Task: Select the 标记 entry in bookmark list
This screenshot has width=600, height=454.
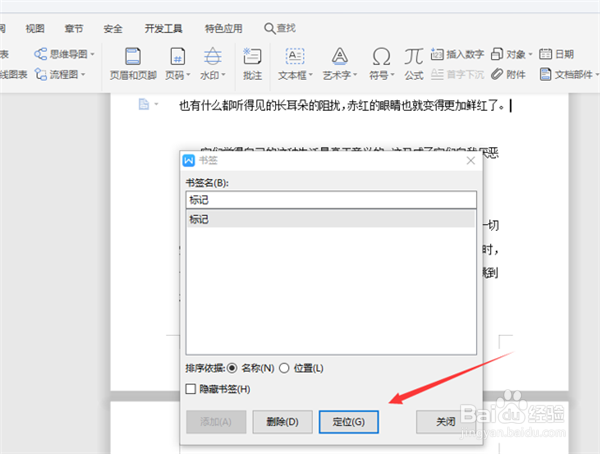Action: (331, 219)
